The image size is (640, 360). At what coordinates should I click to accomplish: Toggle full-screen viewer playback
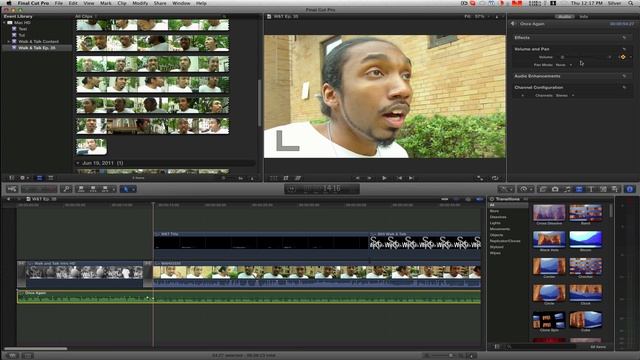480,178
